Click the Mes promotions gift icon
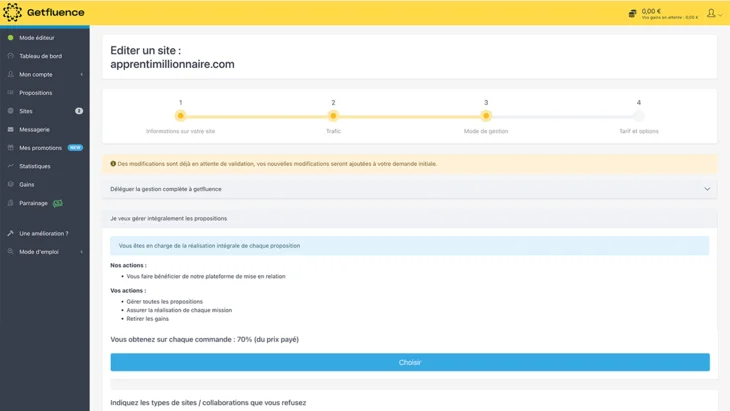730x411 pixels. point(11,148)
